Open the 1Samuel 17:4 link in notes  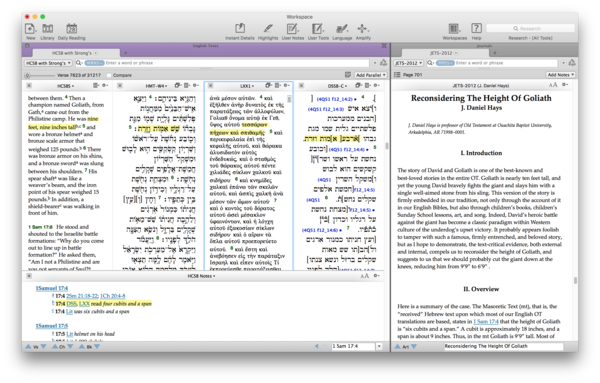coord(52,288)
